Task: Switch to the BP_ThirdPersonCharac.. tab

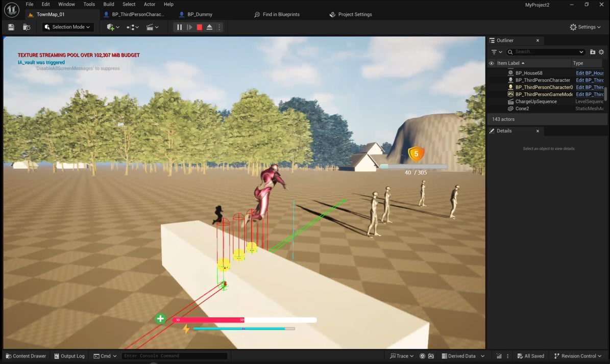Action: pos(138,14)
